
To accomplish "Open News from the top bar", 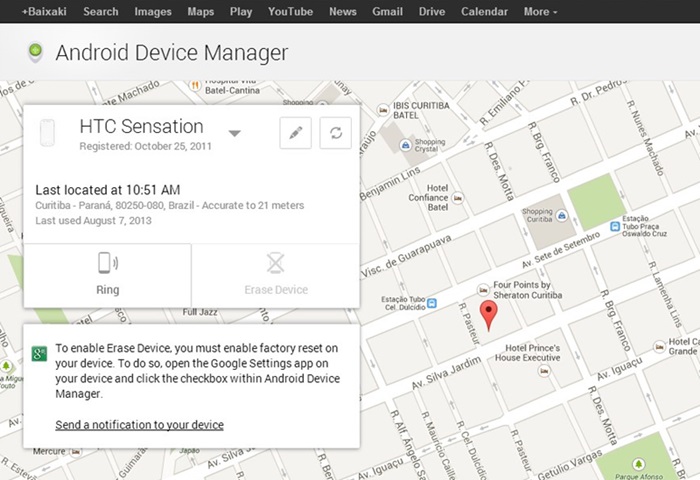I will click(342, 12).
